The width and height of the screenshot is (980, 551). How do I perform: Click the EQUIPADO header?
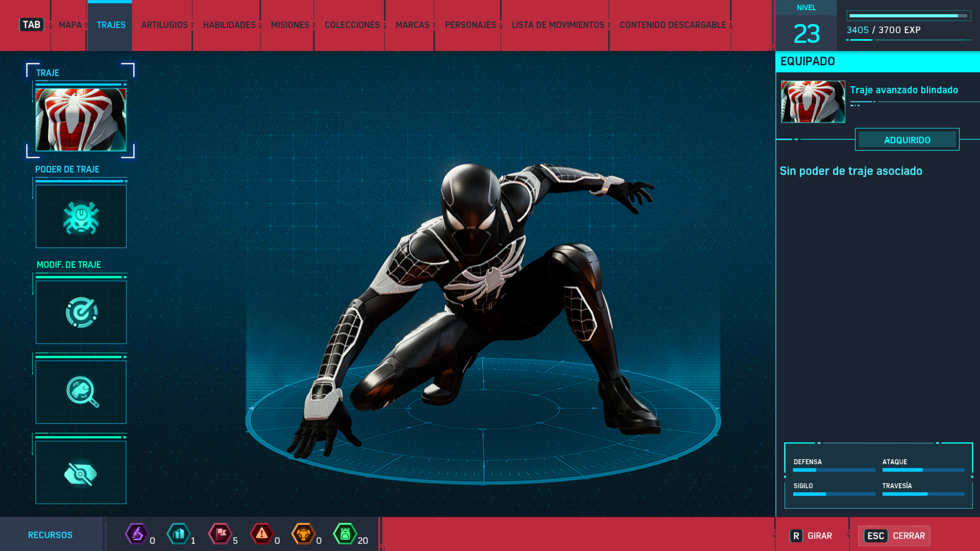807,61
